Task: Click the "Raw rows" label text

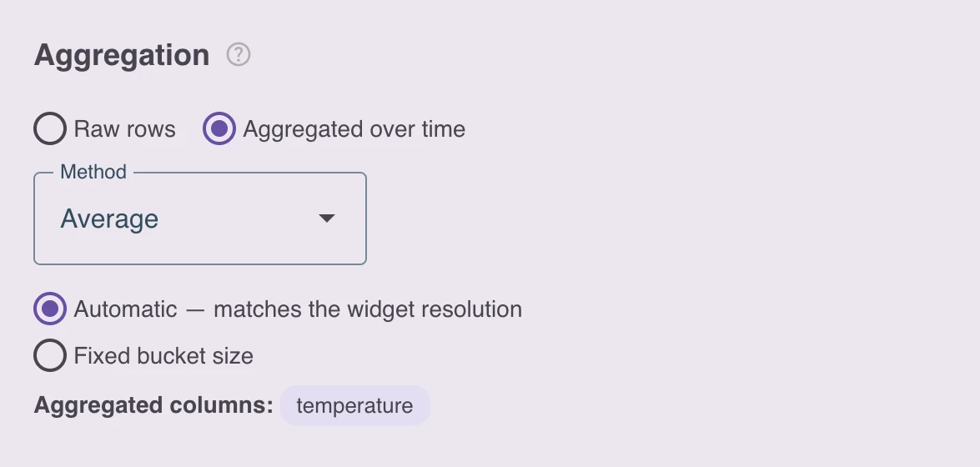Action: click(x=124, y=129)
